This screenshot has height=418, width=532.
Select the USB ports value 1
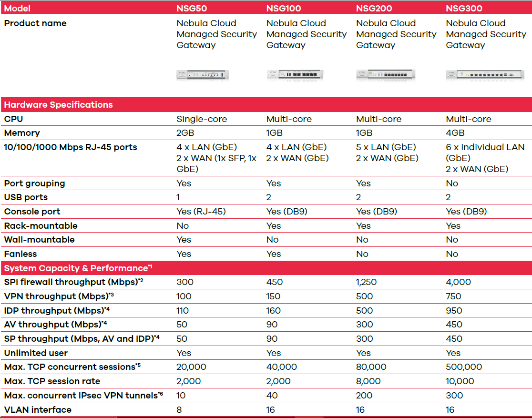click(178, 197)
